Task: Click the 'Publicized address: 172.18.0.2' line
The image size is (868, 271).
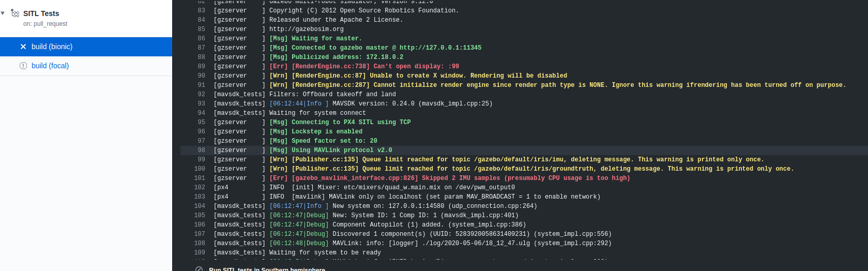Action: click(x=524, y=57)
